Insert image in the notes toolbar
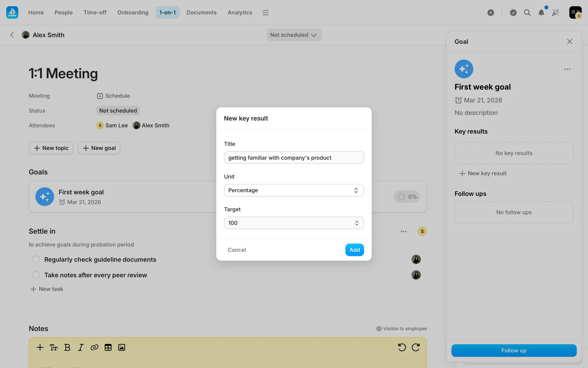 tap(122, 347)
